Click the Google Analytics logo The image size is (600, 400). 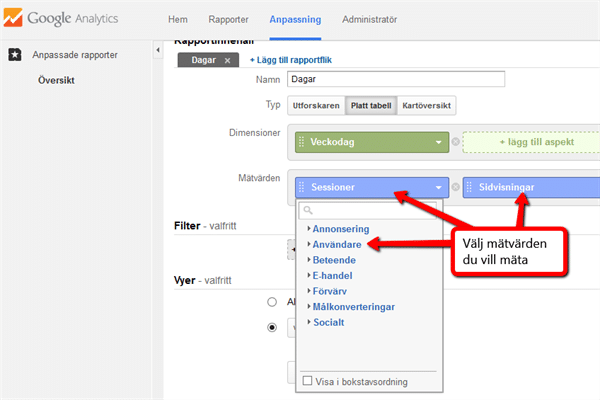[x=61, y=18]
